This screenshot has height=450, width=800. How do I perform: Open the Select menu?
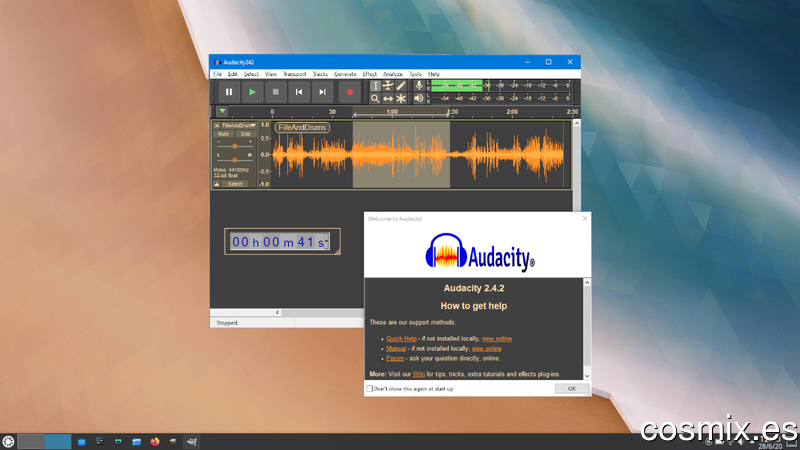point(251,74)
